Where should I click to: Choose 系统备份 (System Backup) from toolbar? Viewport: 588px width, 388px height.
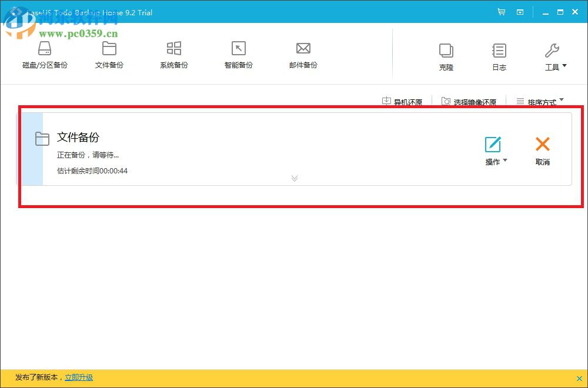point(173,56)
